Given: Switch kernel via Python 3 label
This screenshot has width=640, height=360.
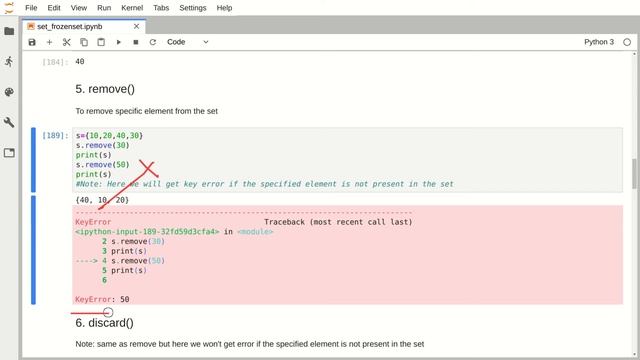Looking at the screenshot, I should tap(599, 42).
